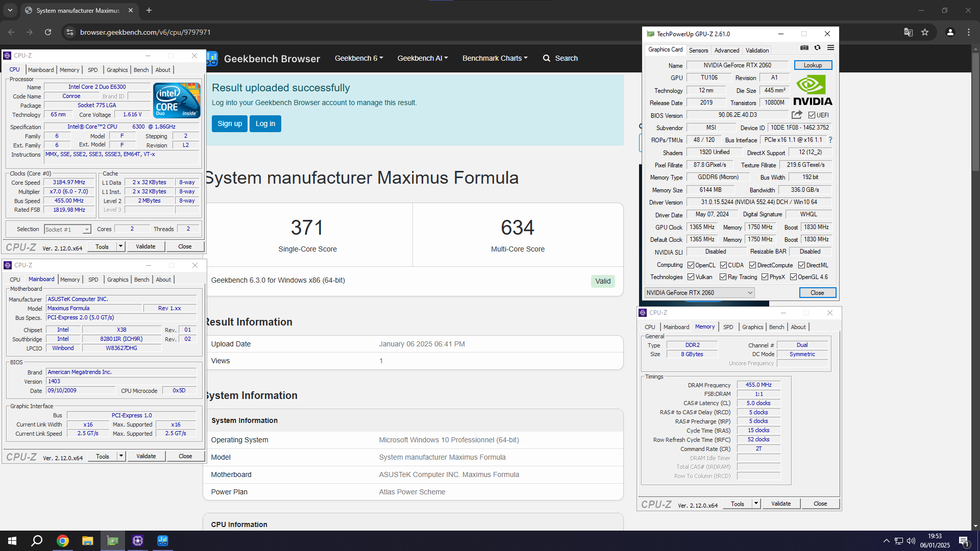
Task: Click the Sign up button
Action: tap(230, 123)
